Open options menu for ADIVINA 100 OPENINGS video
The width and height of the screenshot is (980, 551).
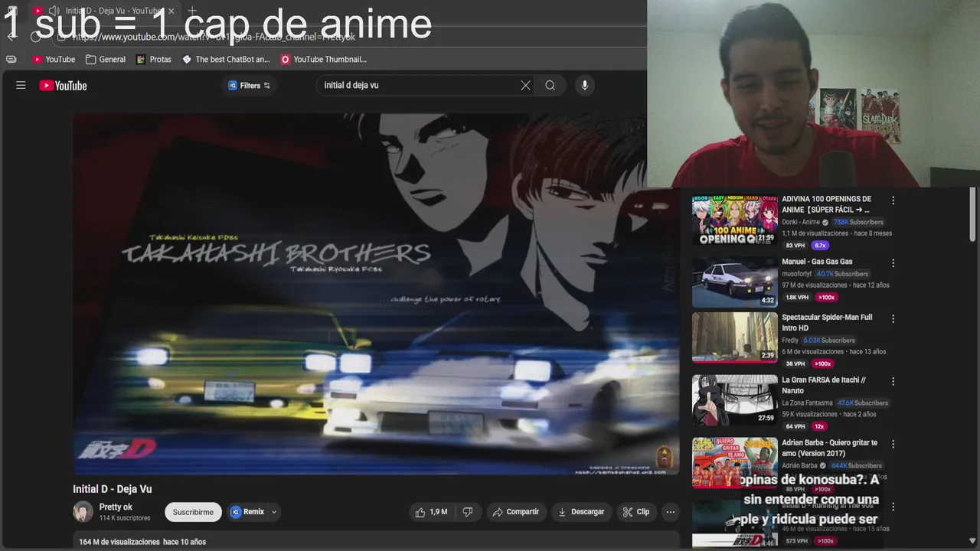pyautogui.click(x=893, y=201)
